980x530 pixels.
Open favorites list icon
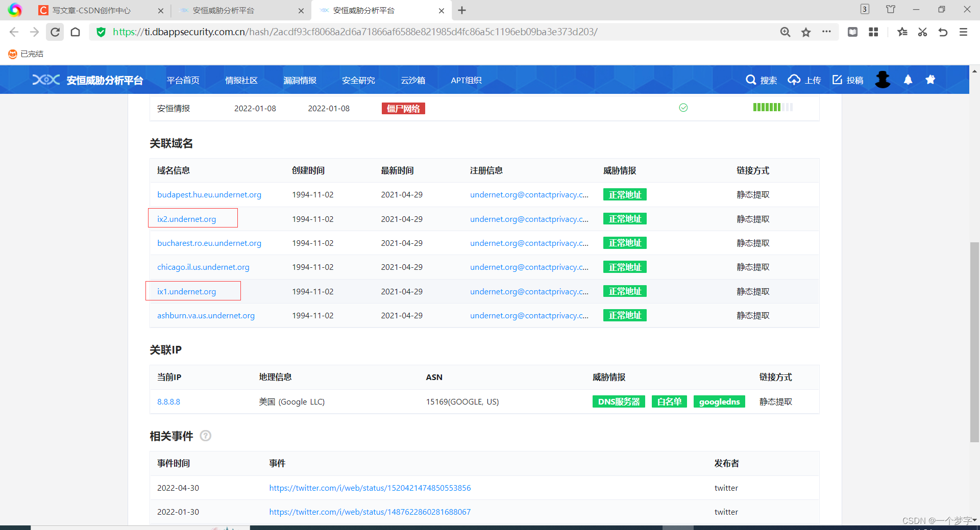902,32
